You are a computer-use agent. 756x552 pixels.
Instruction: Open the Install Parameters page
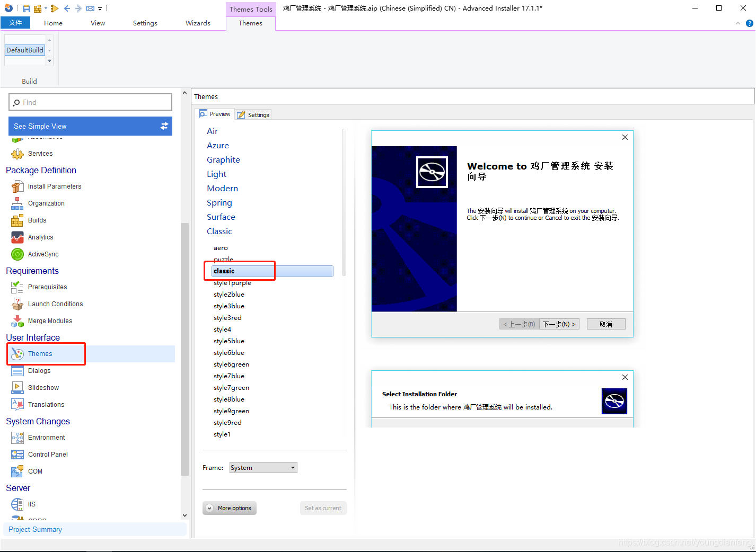[55, 186]
